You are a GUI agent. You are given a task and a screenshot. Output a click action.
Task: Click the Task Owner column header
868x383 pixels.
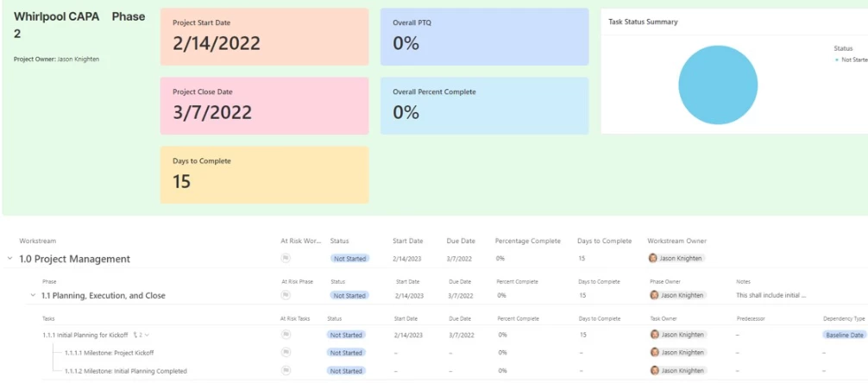[664, 319]
